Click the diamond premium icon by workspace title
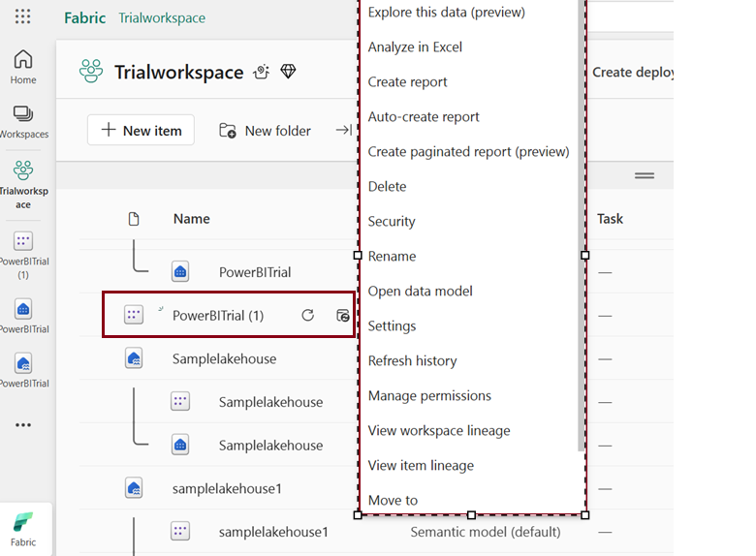The height and width of the screenshot is (556, 756). [x=288, y=72]
